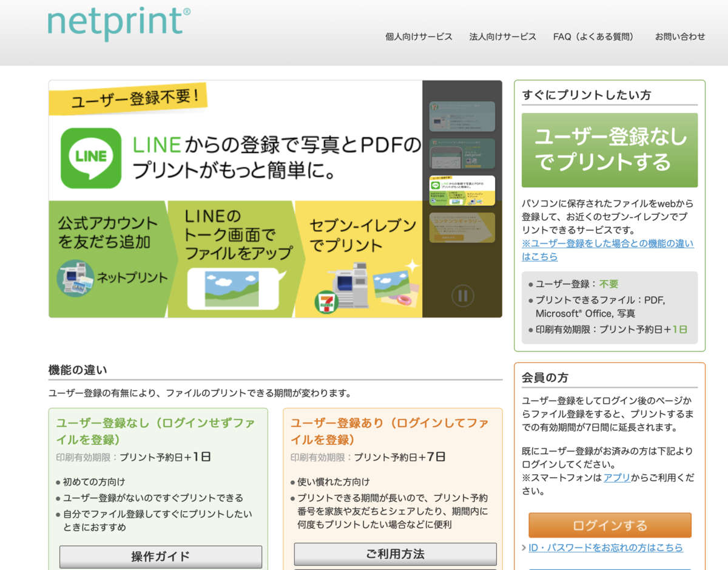Click the 操作ガイド button
Image resolution: width=728 pixels, height=570 pixels.
(x=161, y=557)
